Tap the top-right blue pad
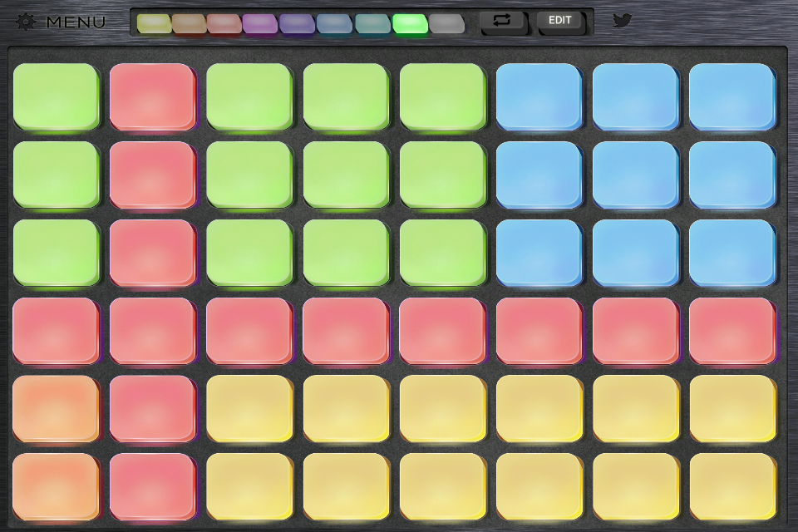This screenshot has height=532, width=798. [x=733, y=96]
